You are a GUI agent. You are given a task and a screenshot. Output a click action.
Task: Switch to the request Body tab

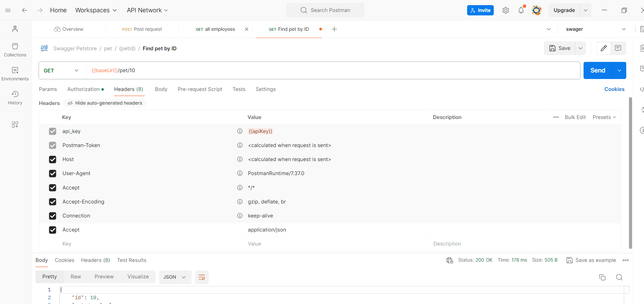point(161,89)
